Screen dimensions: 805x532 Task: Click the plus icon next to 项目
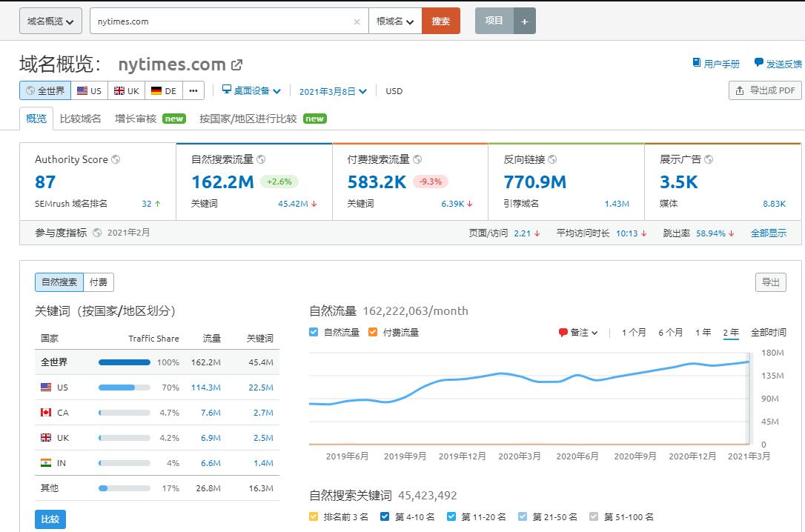(525, 21)
